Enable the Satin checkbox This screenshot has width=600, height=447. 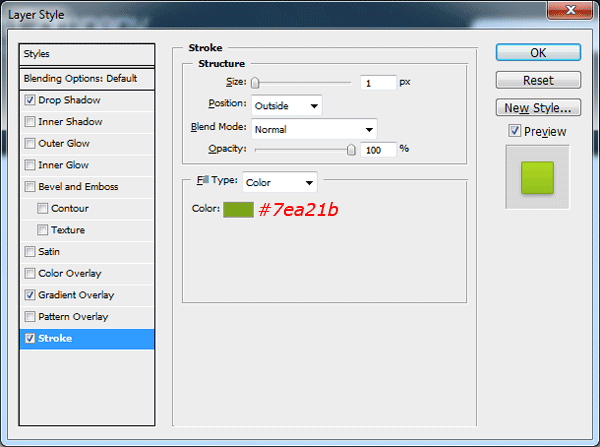pos(30,252)
